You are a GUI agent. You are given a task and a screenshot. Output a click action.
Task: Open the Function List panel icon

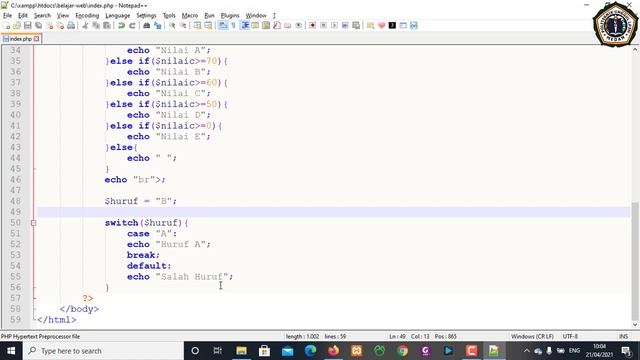277,25
